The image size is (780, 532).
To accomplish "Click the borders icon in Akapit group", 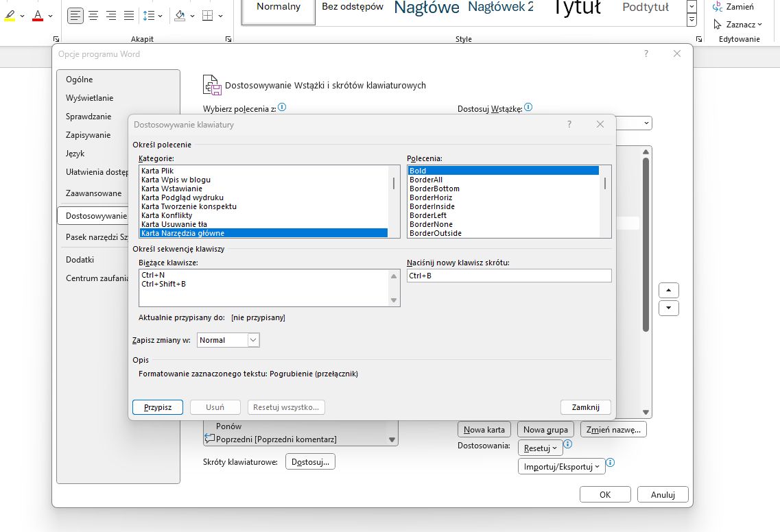I will (x=208, y=15).
